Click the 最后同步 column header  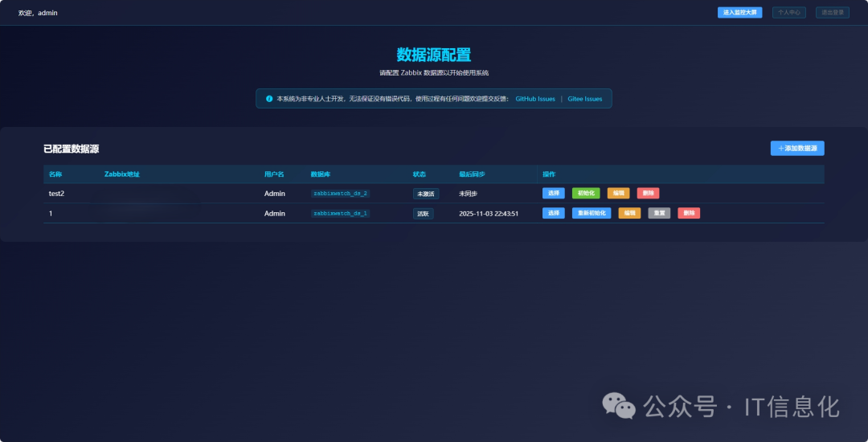(x=472, y=174)
